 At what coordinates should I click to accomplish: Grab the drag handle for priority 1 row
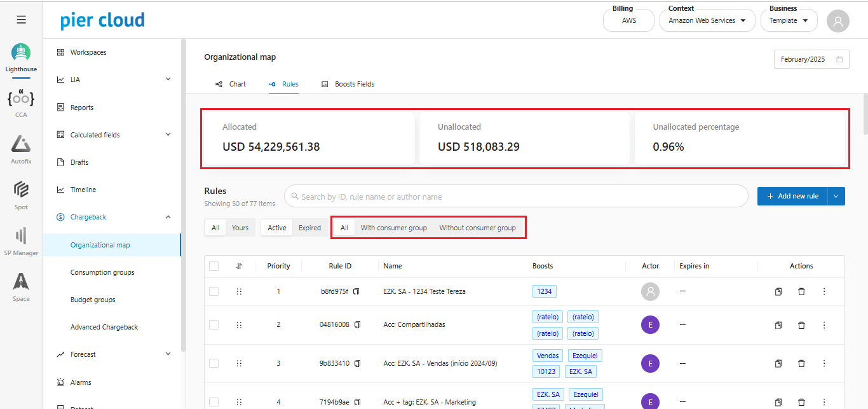coord(239,291)
